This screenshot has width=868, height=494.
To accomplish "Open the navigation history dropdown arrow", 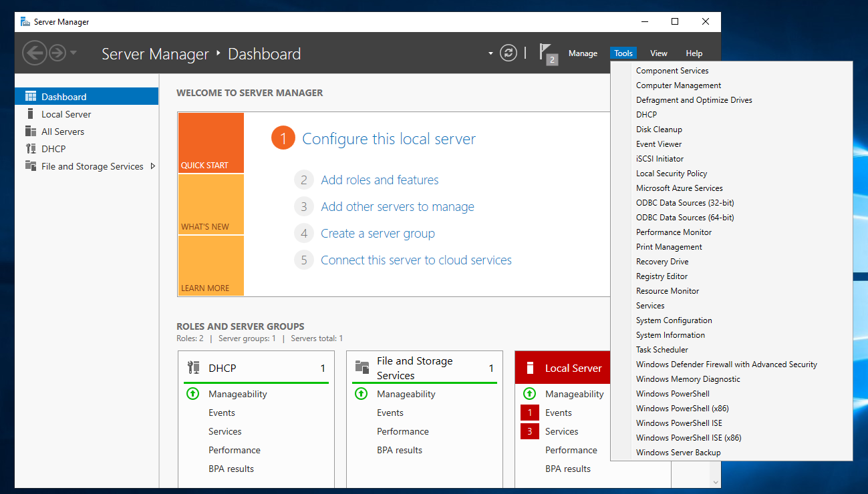I will click(74, 53).
